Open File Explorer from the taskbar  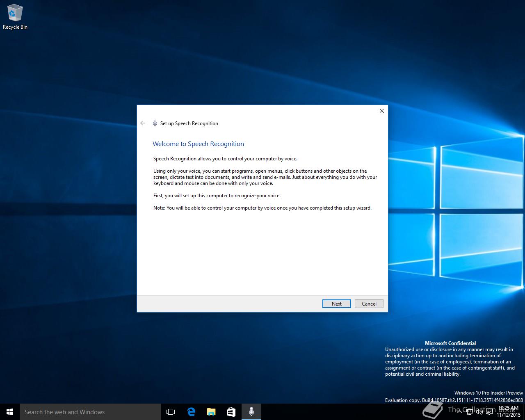tap(211, 412)
